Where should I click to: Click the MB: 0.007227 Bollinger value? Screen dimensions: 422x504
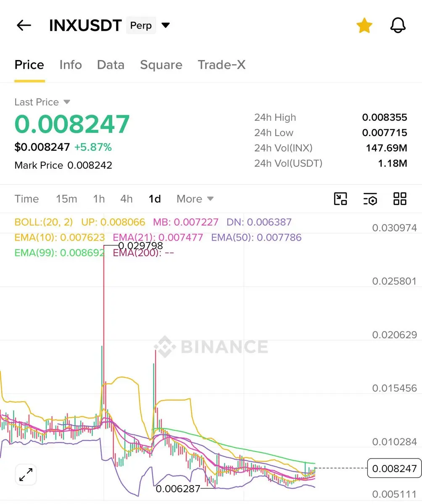186,222
